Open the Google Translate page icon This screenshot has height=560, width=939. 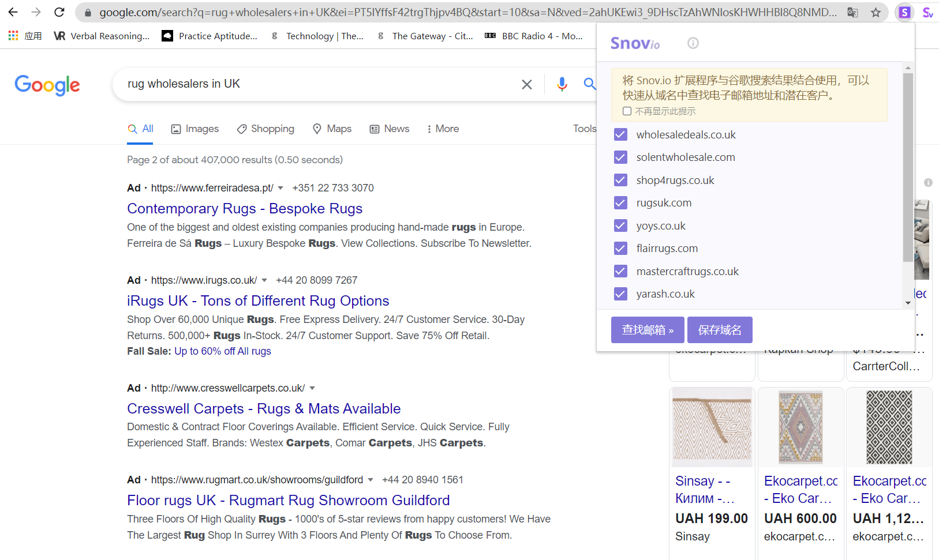(852, 12)
